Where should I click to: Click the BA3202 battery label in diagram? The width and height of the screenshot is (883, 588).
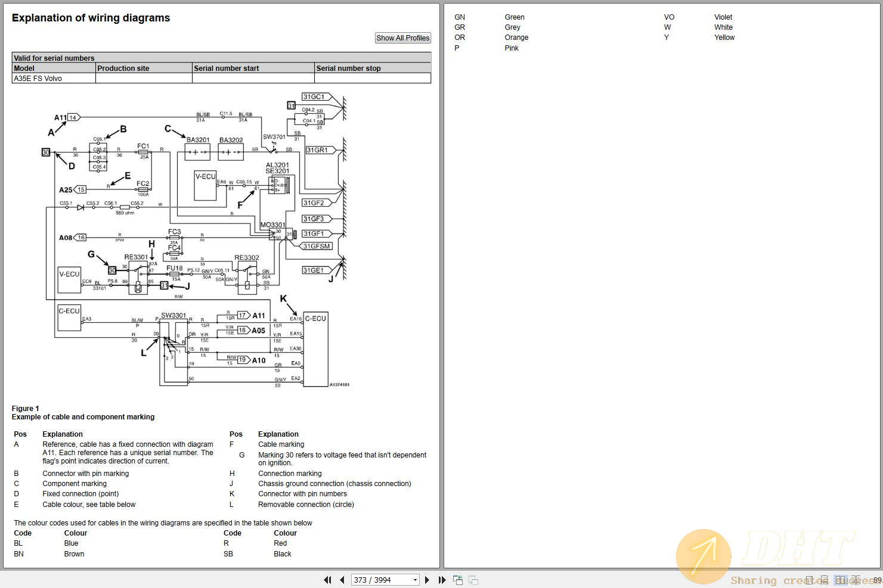[x=231, y=141]
